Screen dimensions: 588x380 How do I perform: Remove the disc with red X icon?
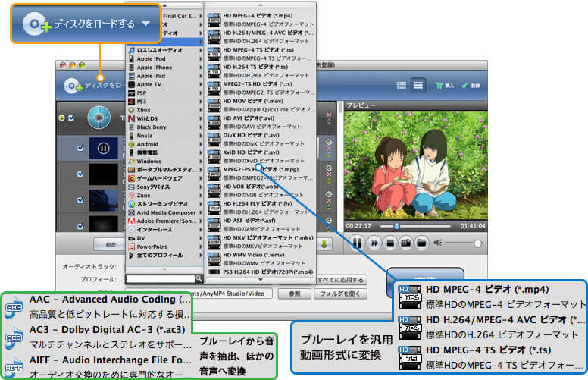329,115
